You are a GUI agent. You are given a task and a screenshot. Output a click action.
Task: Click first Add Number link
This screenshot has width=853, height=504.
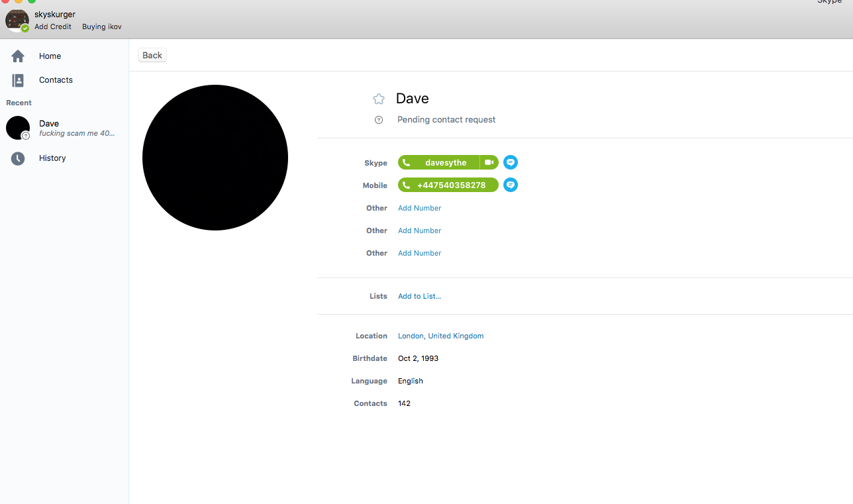tap(419, 208)
